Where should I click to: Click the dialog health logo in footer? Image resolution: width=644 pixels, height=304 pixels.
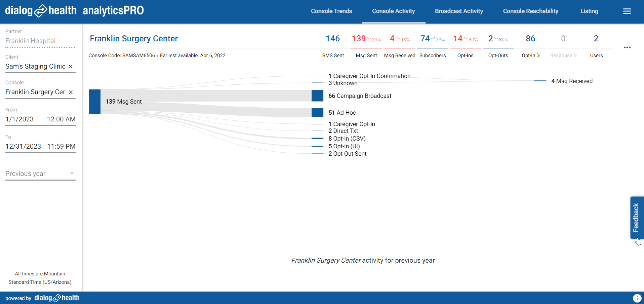(x=57, y=298)
